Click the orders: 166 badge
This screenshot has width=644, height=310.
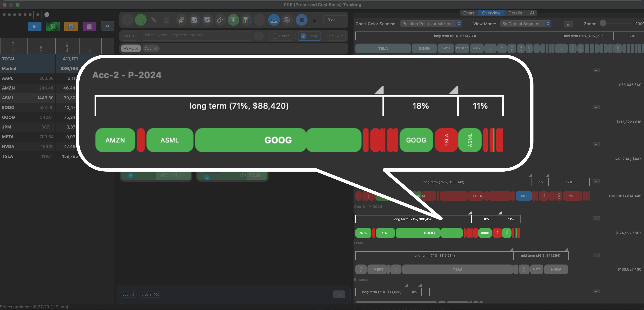[150, 295]
